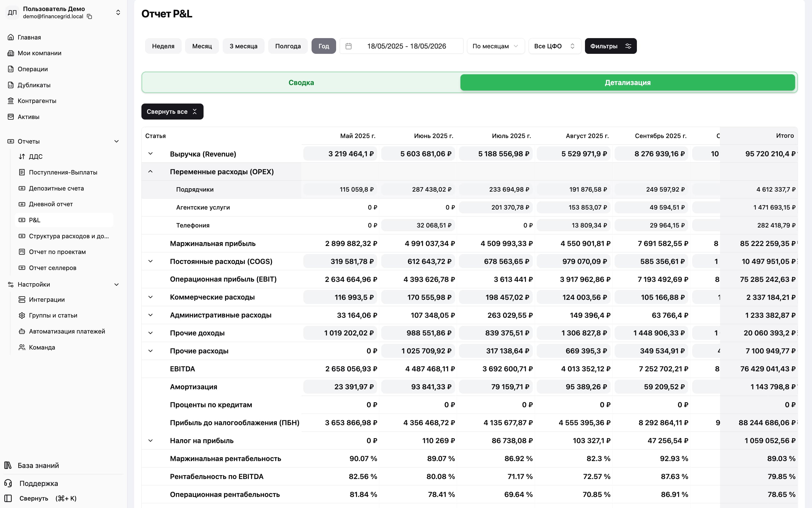Screen dimensions: 812x508
Task: Open the ДДС report link
Action: (36, 157)
